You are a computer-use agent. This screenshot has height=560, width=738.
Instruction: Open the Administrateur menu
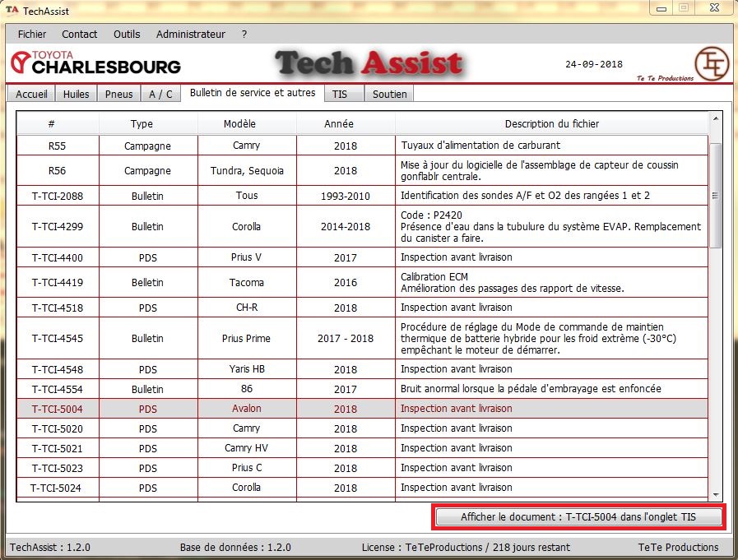pos(190,35)
